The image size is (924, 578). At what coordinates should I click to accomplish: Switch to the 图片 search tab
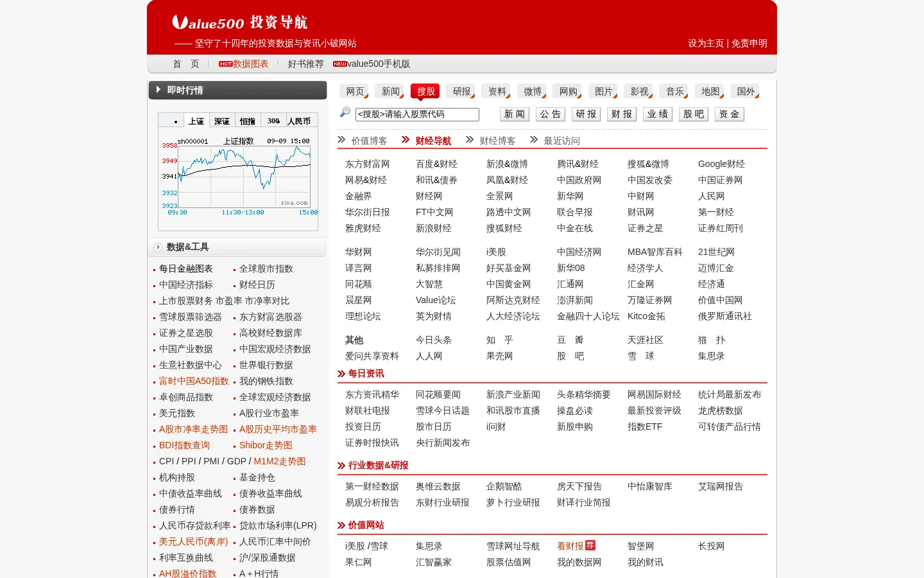tap(603, 91)
